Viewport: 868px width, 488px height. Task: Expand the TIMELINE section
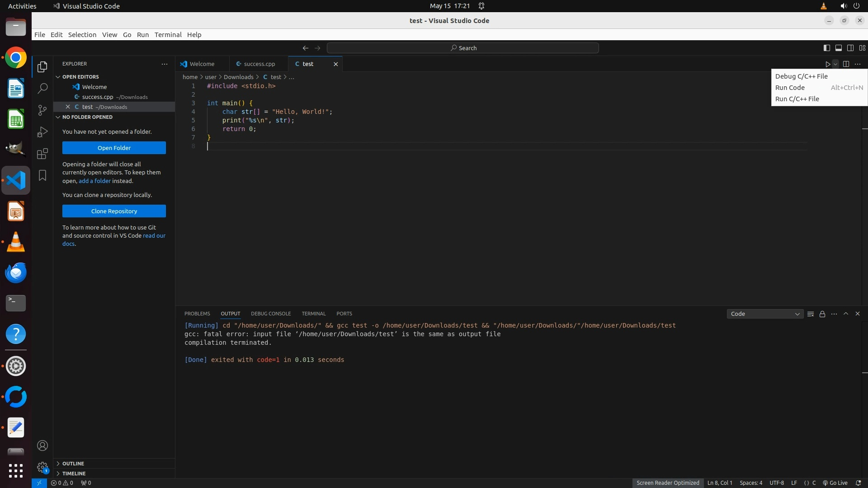pyautogui.click(x=74, y=474)
